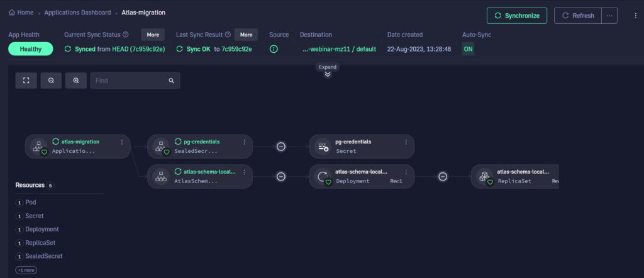Click the Synchronize button
The height and width of the screenshot is (278, 644).
(517, 16)
